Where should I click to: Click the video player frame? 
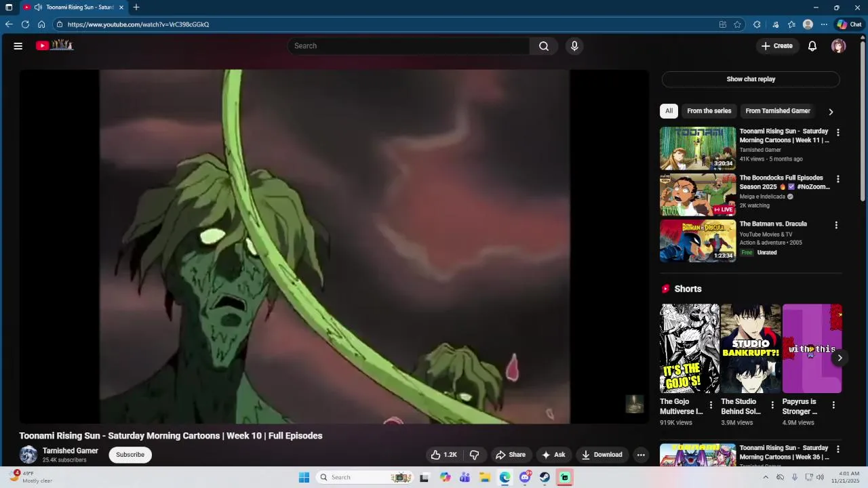pos(334,246)
